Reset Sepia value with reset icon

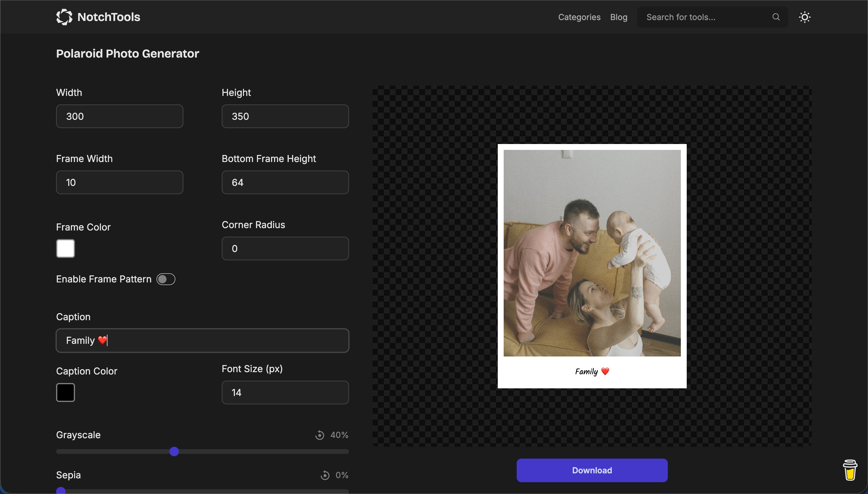click(x=325, y=475)
